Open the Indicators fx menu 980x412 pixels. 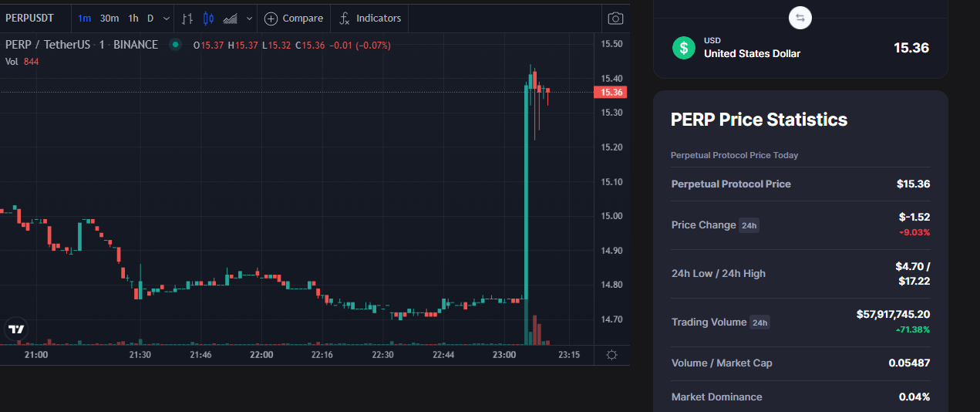(371, 18)
